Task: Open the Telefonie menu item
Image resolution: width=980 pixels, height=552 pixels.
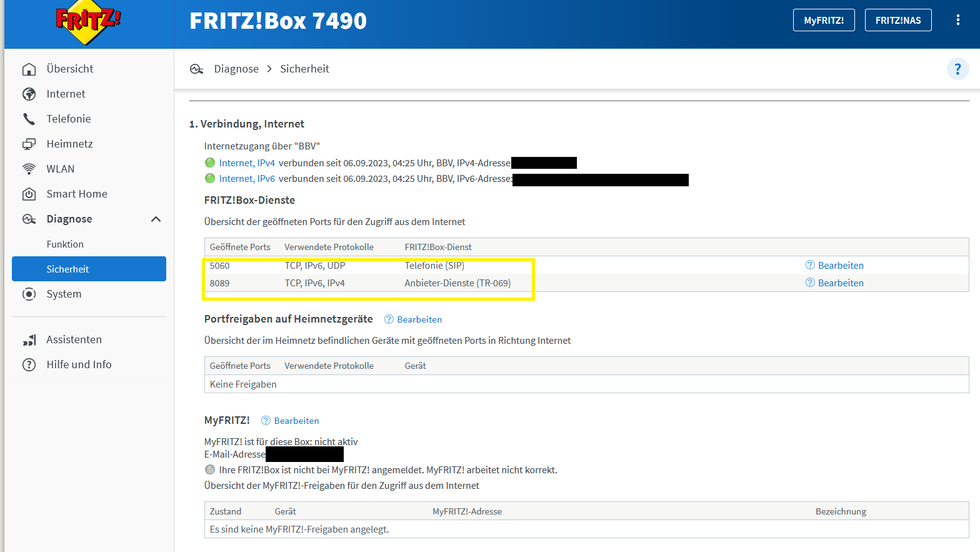Action: click(69, 119)
